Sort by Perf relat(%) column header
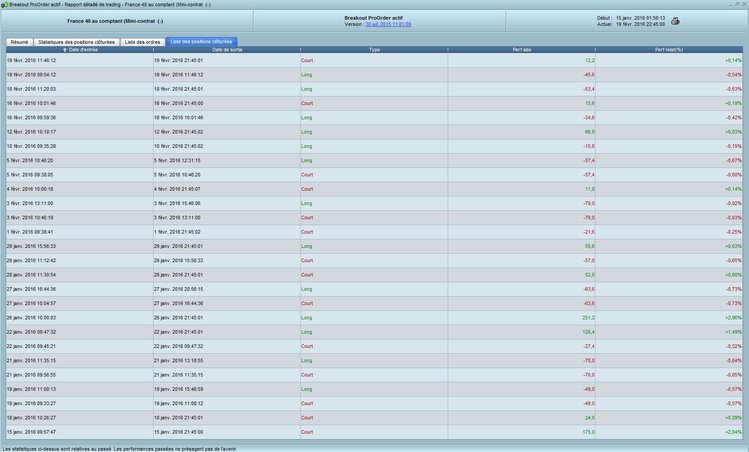Screen dimensions: 749x452 coord(670,49)
